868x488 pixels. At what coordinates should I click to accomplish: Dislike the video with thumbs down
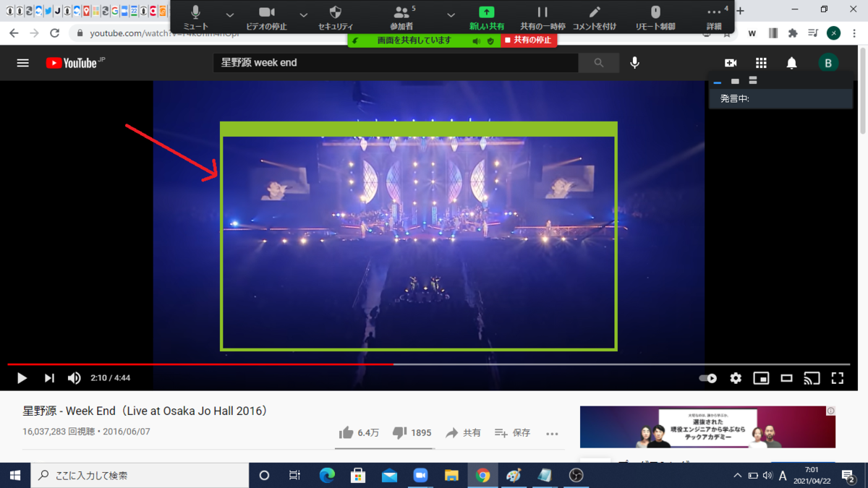click(x=411, y=433)
